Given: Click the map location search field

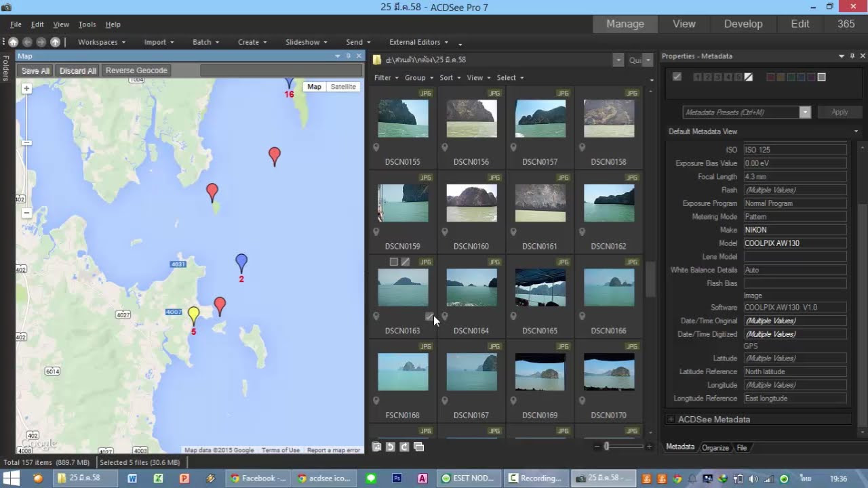Looking at the screenshot, I should point(281,70).
